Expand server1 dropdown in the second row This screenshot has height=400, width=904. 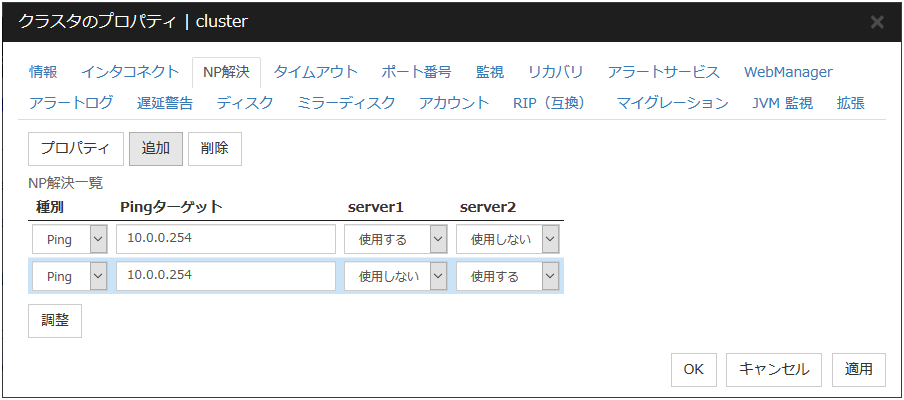point(395,276)
